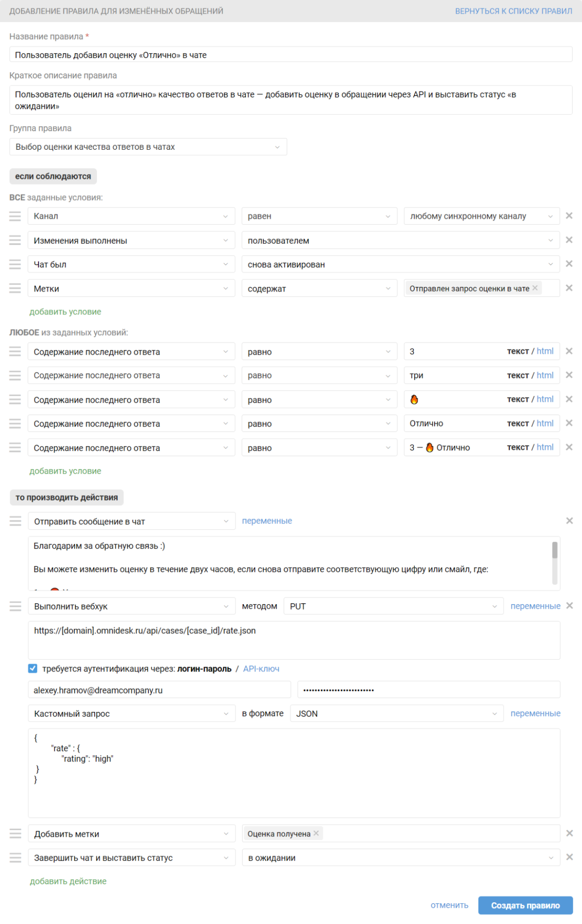Screen dimensions: 582x924
Task: Click drag handle of Добавить метки action
Action: click(x=15, y=833)
